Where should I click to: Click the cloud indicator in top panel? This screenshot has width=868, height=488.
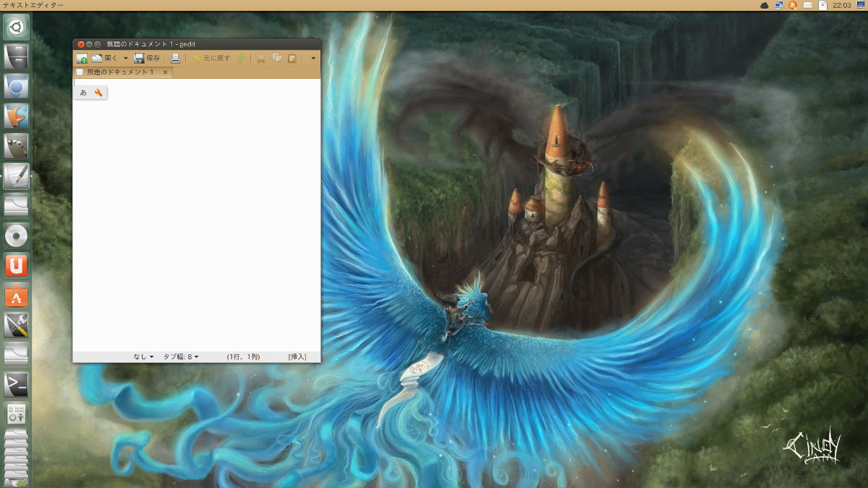(x=765, y=5)
